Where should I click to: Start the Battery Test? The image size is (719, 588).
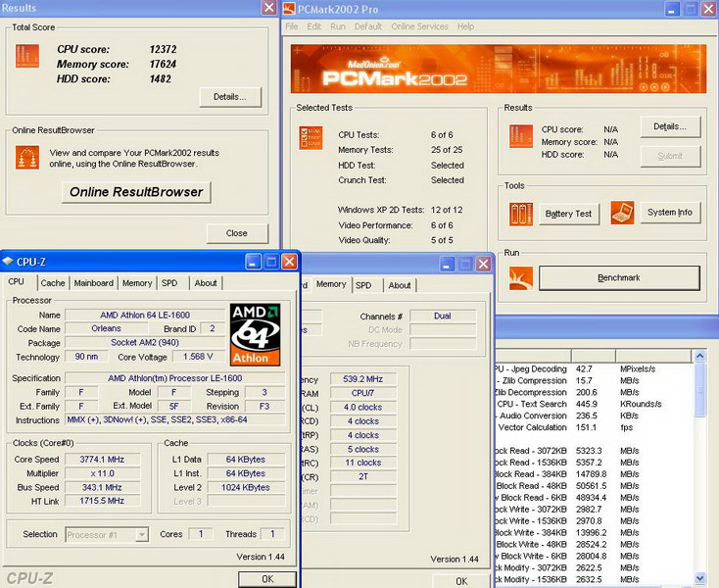pos(568,214)
